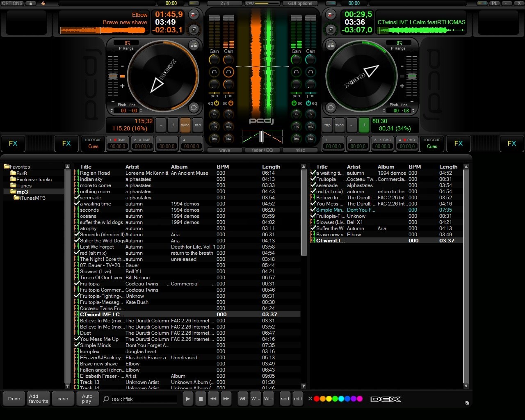Open right deck gear settings icon

(331, 108)
